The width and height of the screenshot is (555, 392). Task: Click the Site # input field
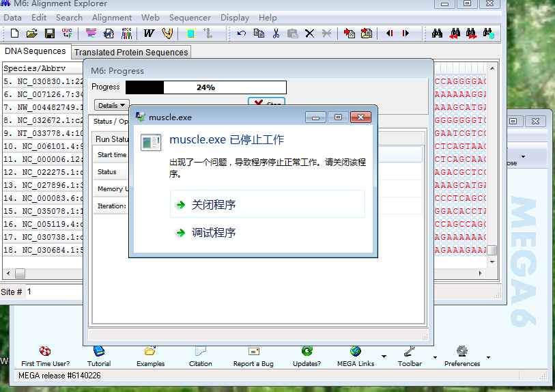coord(55,292)
